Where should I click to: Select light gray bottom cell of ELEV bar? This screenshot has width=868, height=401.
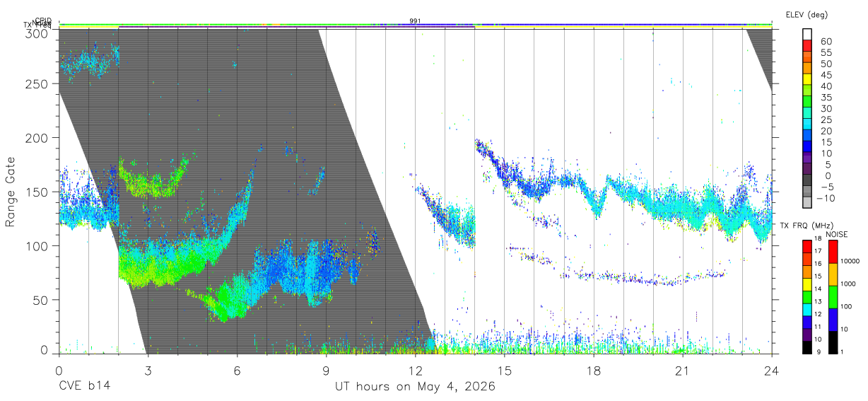coord(807,202)
